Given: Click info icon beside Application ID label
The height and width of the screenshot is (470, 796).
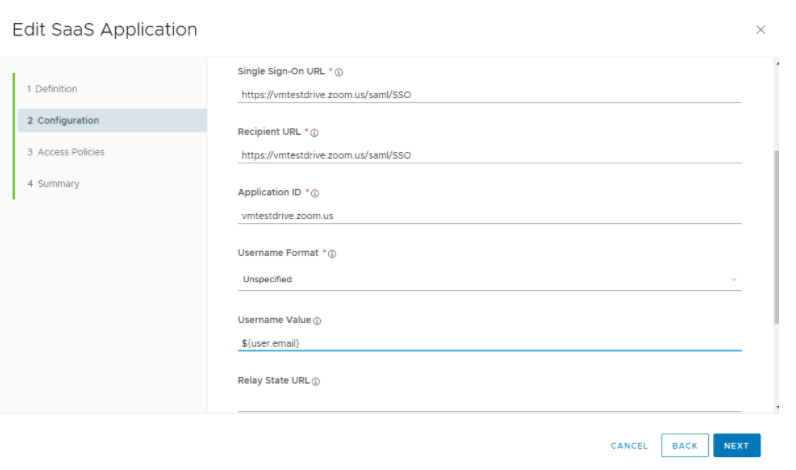Looking at the screenshot, I should click(315, 193).
